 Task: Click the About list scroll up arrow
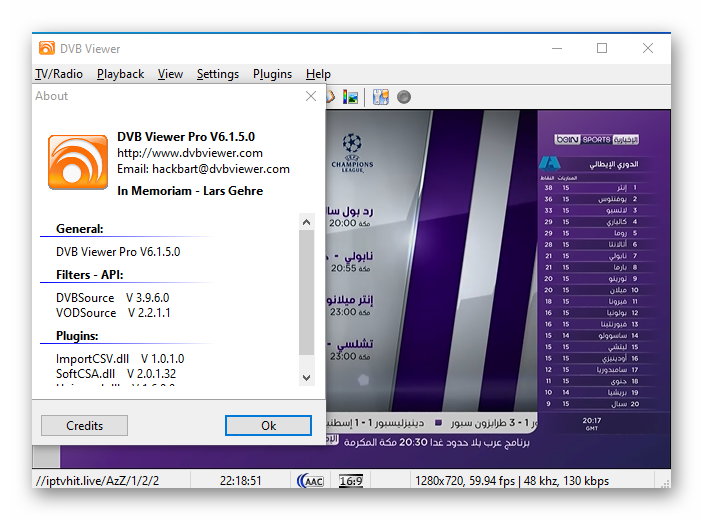click(x=307, y=222)
